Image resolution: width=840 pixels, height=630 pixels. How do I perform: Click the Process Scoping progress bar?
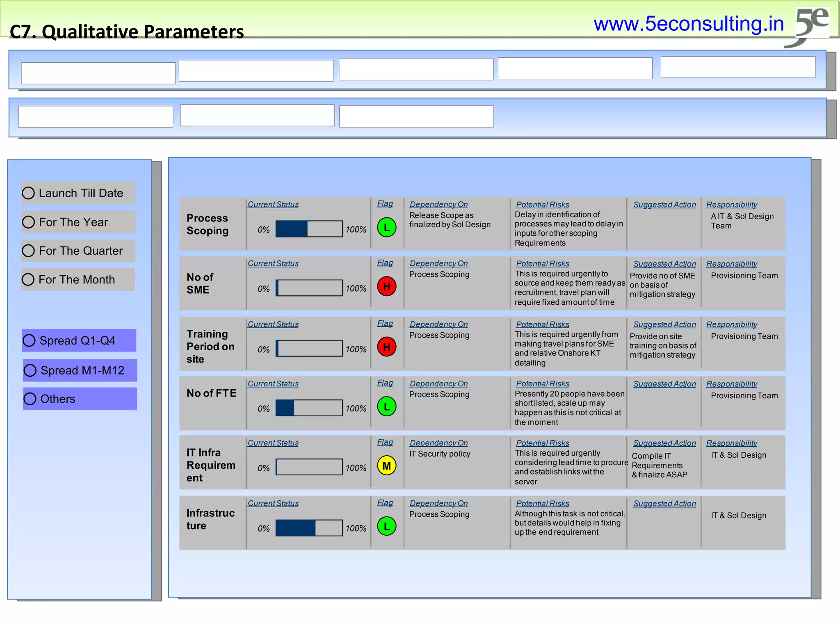tap(309, 229)
